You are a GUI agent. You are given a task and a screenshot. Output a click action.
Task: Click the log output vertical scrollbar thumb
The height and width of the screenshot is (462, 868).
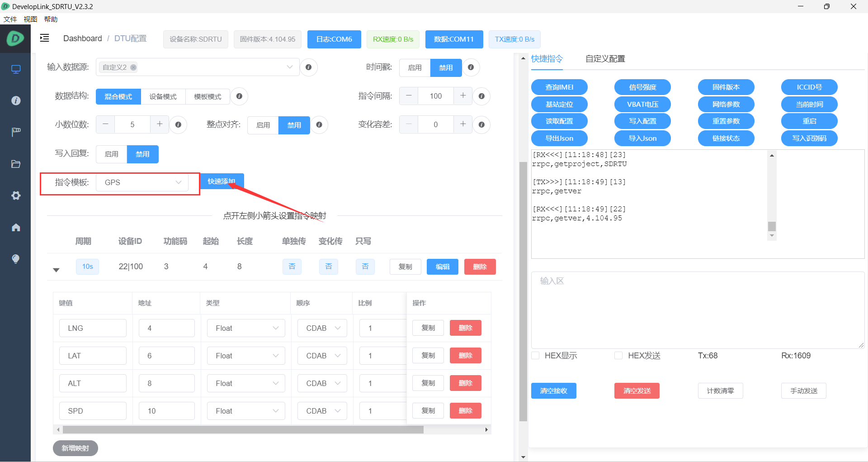(772, 226)
